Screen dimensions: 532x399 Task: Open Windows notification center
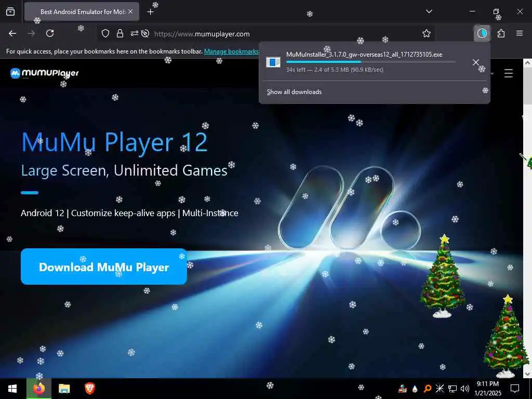click(515, 389)
